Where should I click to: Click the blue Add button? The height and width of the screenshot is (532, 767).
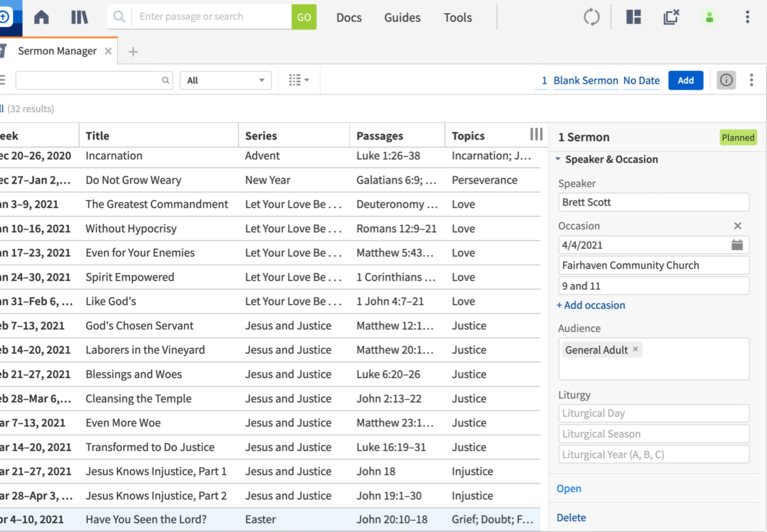(x=685, y=80)
